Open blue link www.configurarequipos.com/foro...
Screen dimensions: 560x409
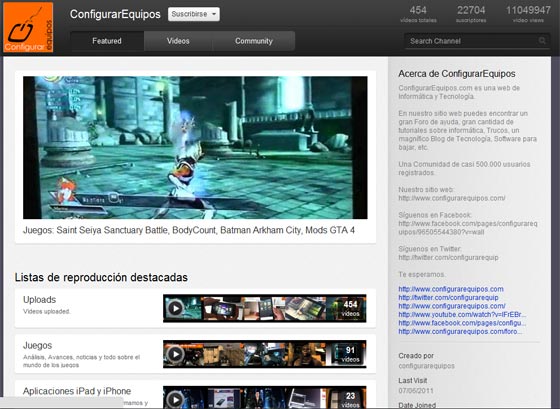460,331
